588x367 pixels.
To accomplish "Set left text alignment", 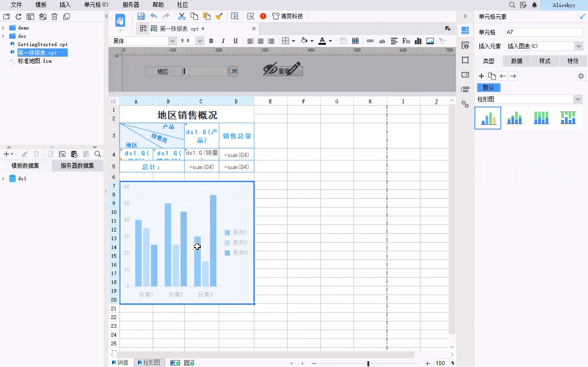I will point(250,41).
